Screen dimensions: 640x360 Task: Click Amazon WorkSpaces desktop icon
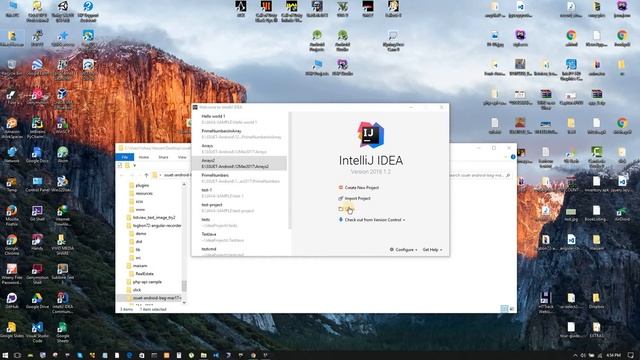click(11, 127)
